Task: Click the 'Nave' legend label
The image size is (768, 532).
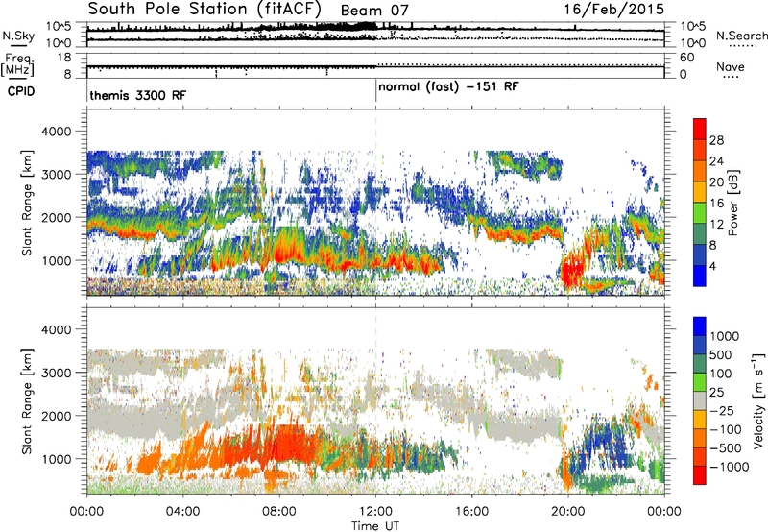Action: (x=731, y=67)
